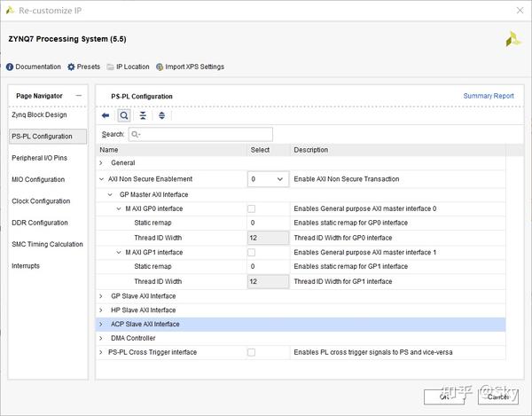This screenshot has height=416, width=532.
Task: Click Import XPS Settings icon
Action: point(160,67)
